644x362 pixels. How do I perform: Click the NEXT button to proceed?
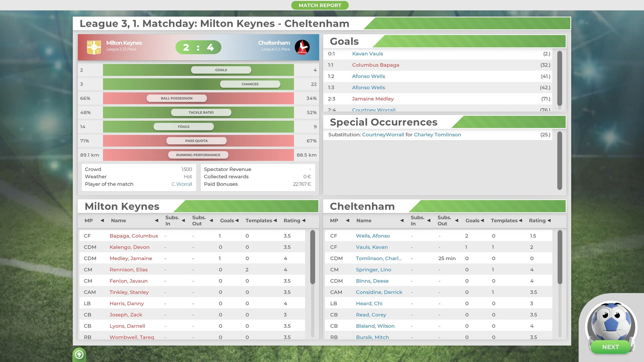click(x=610, y=347)
